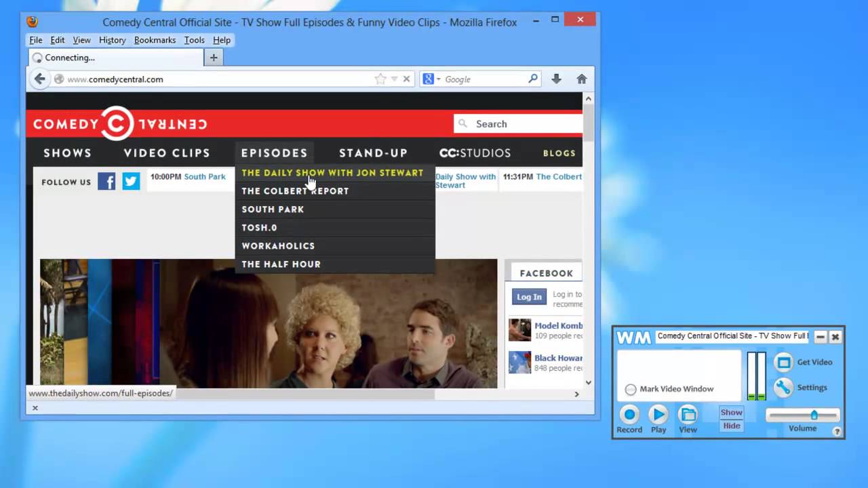The height and width of the screenshot is (488, 868).
Task: Open bookmark star dropdown arrow
Action: (x=394, y=79)
